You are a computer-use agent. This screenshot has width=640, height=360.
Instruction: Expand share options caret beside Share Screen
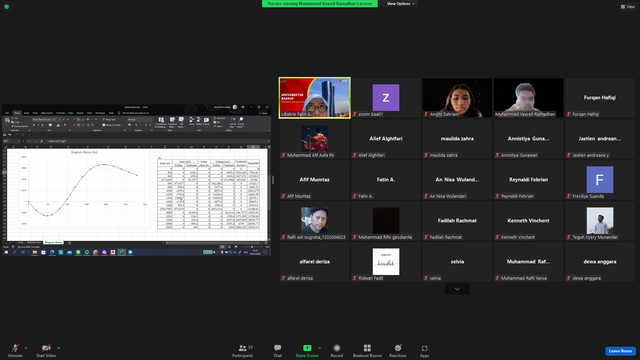pyautogui.click(x=320, y=348)
